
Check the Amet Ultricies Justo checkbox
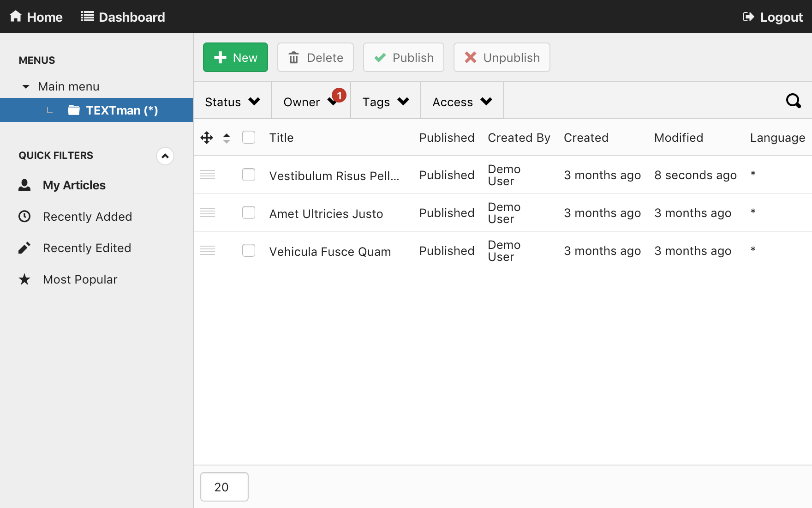click(x=249, y=212)
